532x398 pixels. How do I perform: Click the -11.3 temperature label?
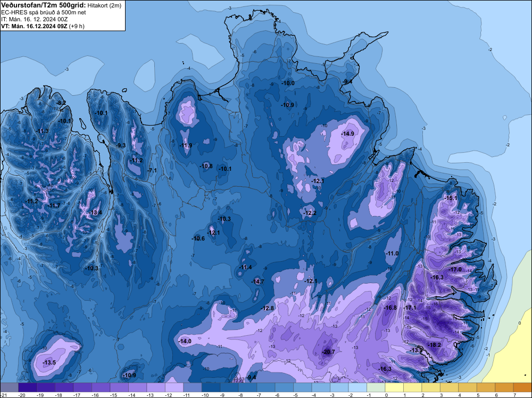(43, 131)
